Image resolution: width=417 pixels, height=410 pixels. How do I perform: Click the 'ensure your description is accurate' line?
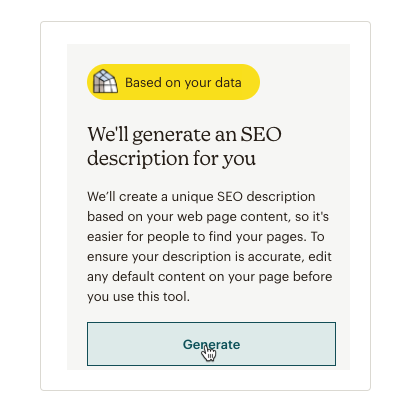[209, 257]
